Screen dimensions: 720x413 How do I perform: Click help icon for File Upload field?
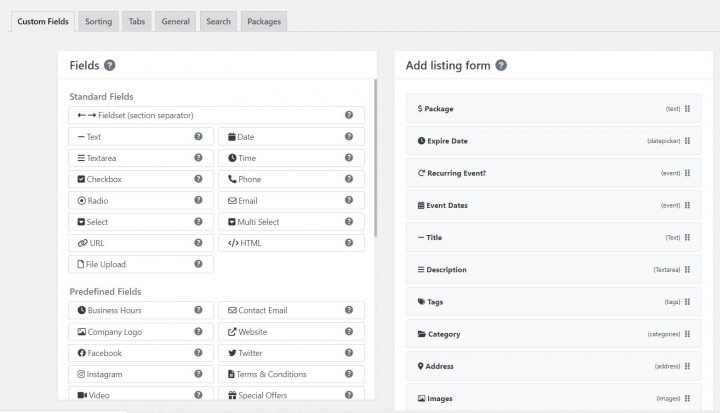(x=198, y=264)
